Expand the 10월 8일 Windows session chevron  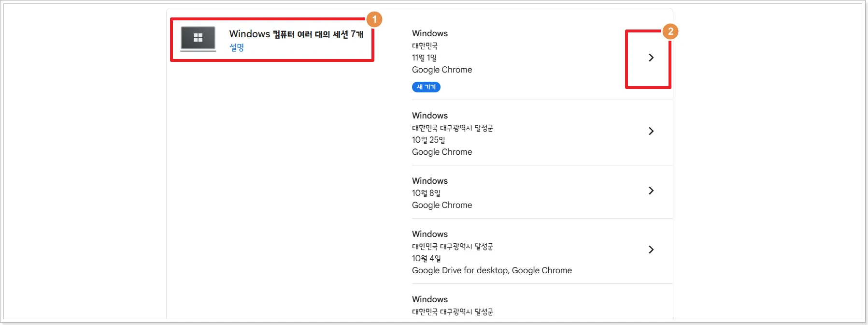tap(651, 191)
